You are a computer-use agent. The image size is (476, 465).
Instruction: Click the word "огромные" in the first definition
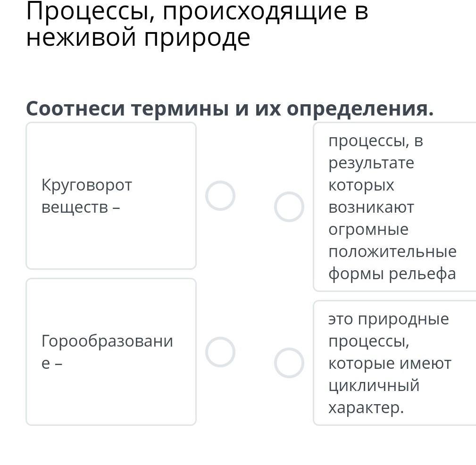point(368,229)
